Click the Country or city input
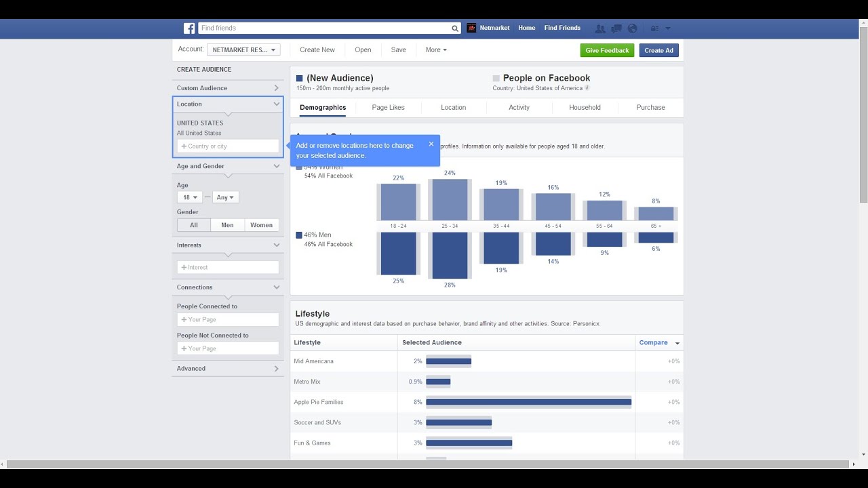This screenshot has height=488, width=868. [228, 146]
